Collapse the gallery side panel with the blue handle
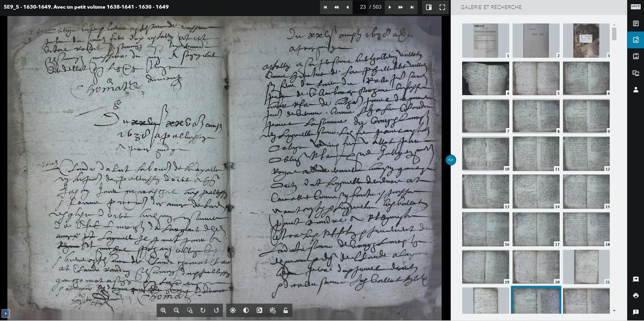Image resolution: width=644 pixels, height=321 pixels. click(x=451, y=160)
